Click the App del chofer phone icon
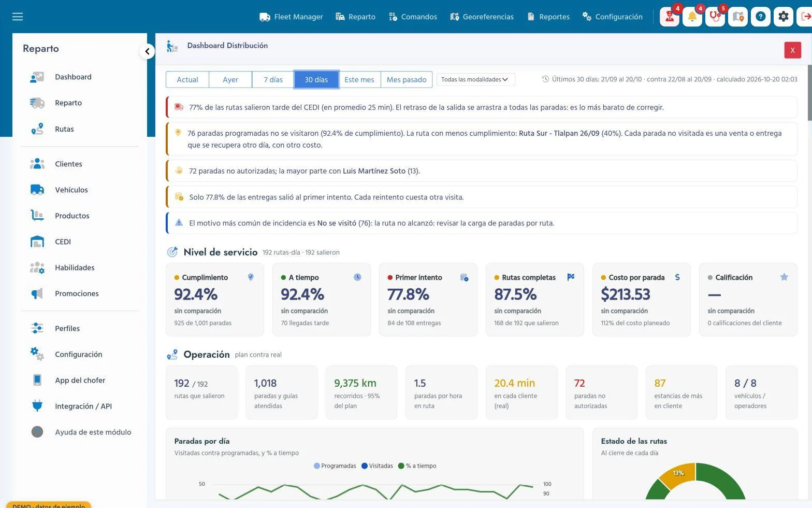Image resolution: width=812 pixels, height=508 pixels. pos(37,380)
